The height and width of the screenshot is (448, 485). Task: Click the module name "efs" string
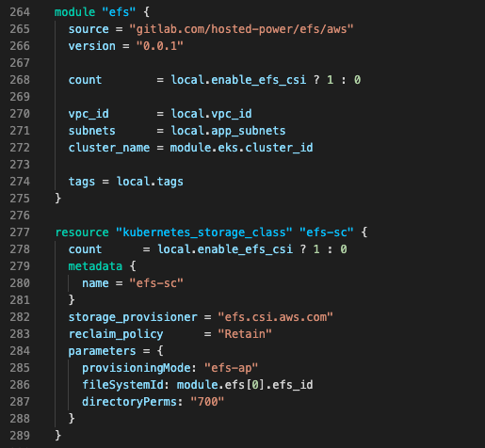coord(119,12)
